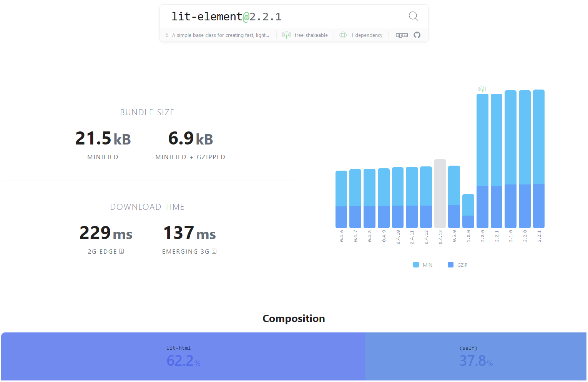Click the DOWNLOAD TIME heading
588x382 pixels.
[147, 207]
